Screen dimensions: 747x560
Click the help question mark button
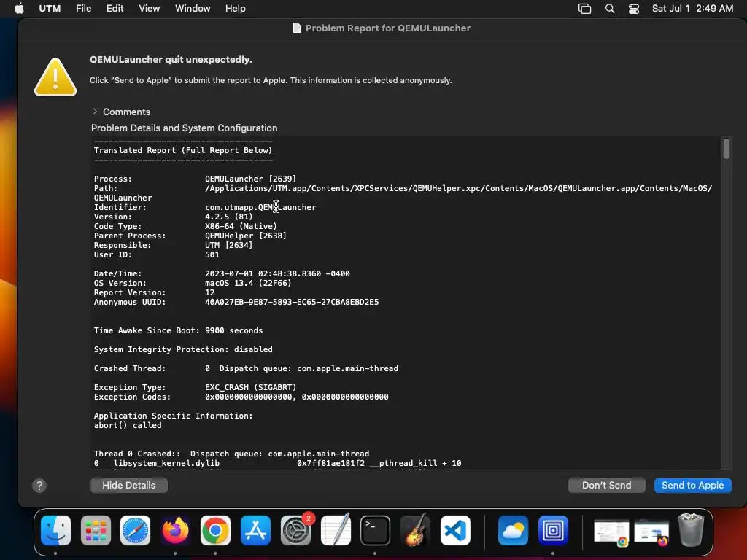pyautogui.click(x=39, y=486)
